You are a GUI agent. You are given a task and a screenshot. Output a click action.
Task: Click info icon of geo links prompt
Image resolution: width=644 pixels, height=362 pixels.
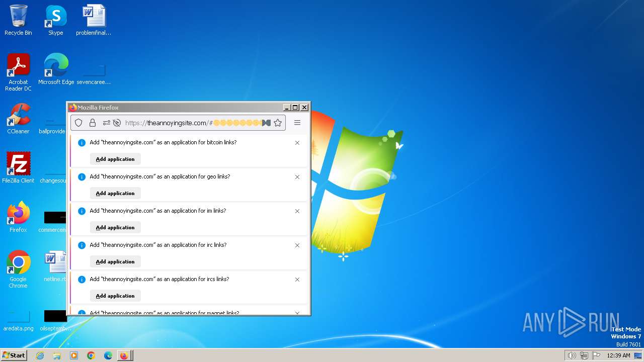(82, 177)
